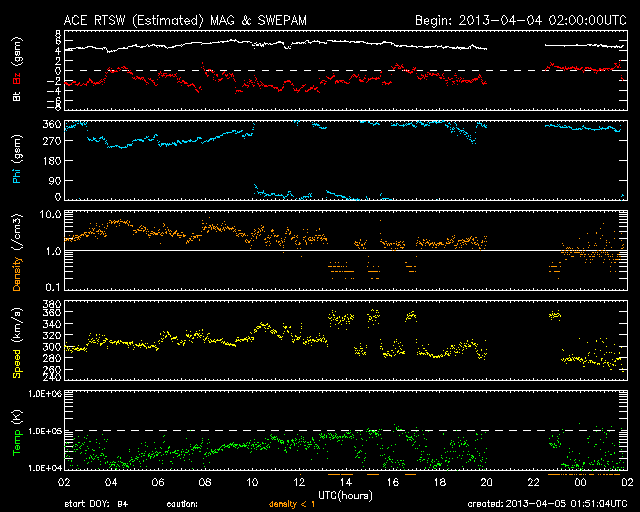Image resolution: width=640 pixels, height=512 pixels.
Task: Click the 'created: 2013-04-05 01:51:04UTC' text
Action: (x=547, y=504)
